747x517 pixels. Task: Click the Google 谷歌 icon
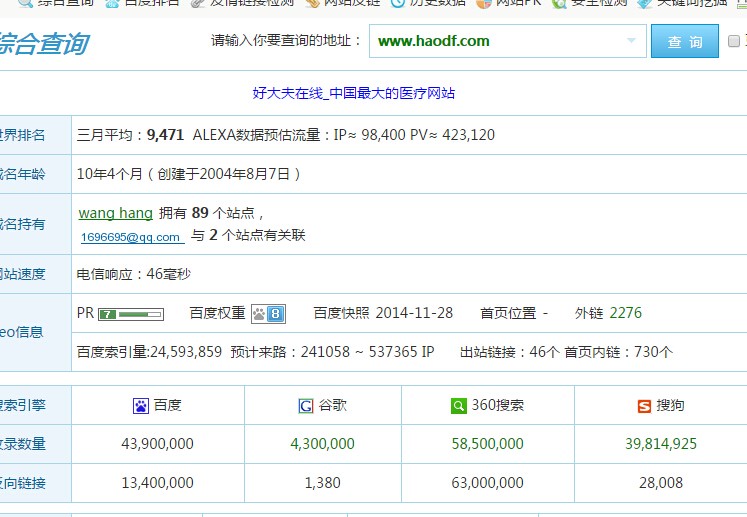pos(305,406)
